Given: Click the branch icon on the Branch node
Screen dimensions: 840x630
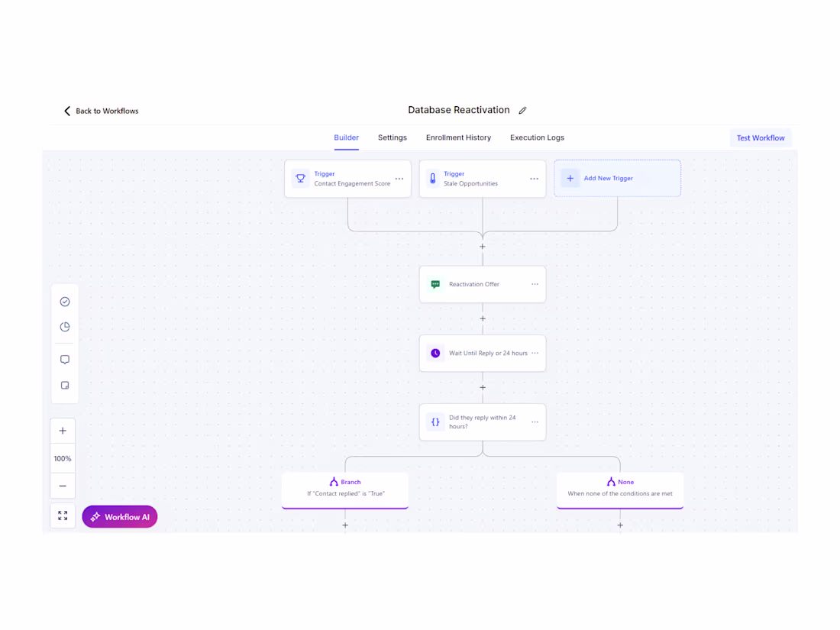Looking at the screenshot, I should (334, 481).
